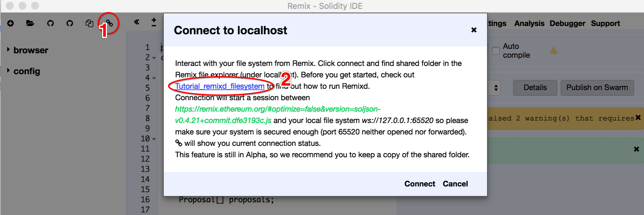Click the plus/minus font size icon
The width and height of the screenshot is (644, 215).
click(x=154, y=22)
